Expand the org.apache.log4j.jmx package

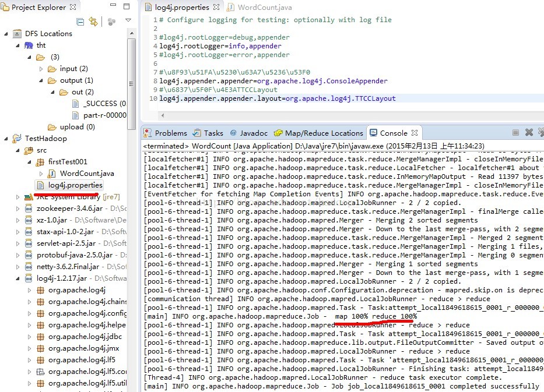coord(29,348)
